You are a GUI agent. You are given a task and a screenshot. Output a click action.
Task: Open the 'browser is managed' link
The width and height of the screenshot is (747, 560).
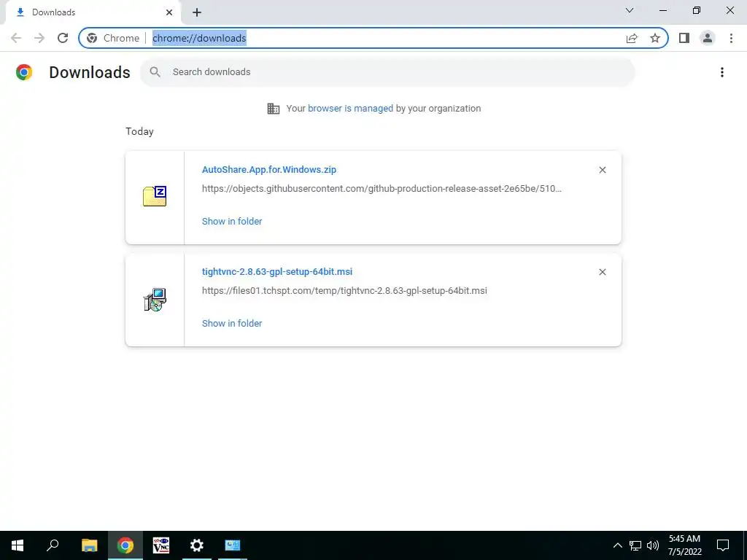(350, 109)
